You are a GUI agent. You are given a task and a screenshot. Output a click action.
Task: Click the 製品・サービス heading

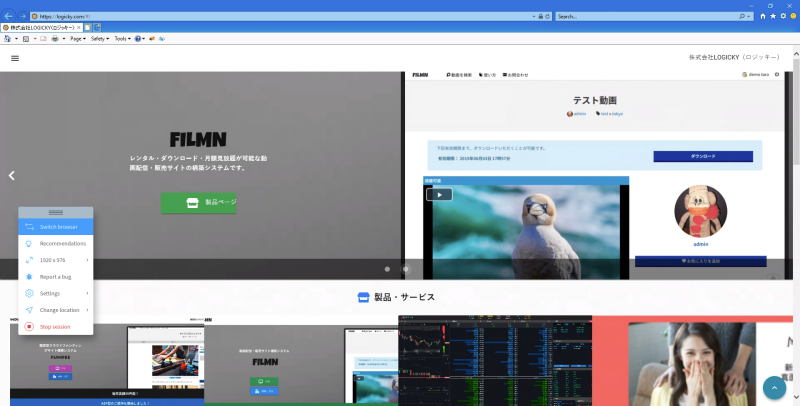(396, 297)
